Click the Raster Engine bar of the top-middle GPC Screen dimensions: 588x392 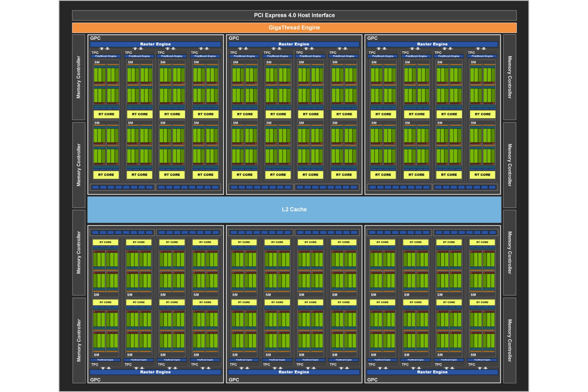pyautogui.click(x=294, y=44)
